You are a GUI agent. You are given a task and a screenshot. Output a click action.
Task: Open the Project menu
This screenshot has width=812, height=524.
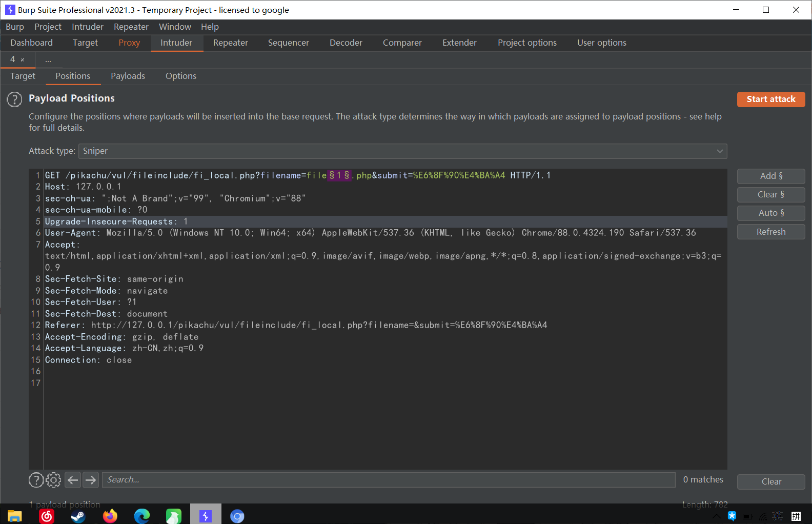[48, 27]
